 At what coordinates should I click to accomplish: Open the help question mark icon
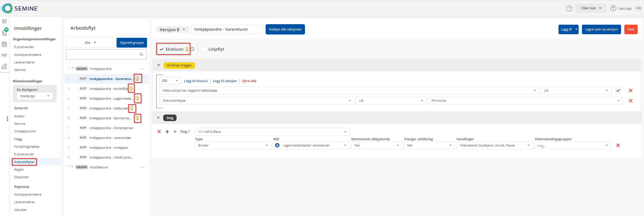pyautogui.click(x=569, y=8)
